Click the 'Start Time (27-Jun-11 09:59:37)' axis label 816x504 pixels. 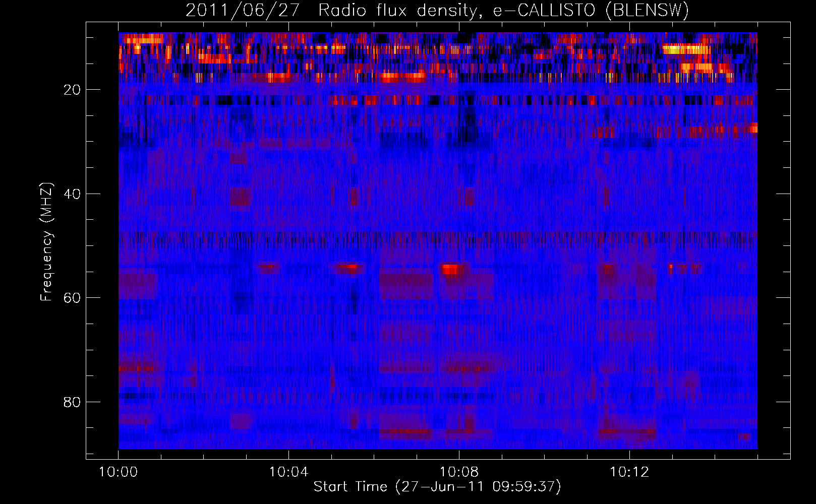point(437,487)
